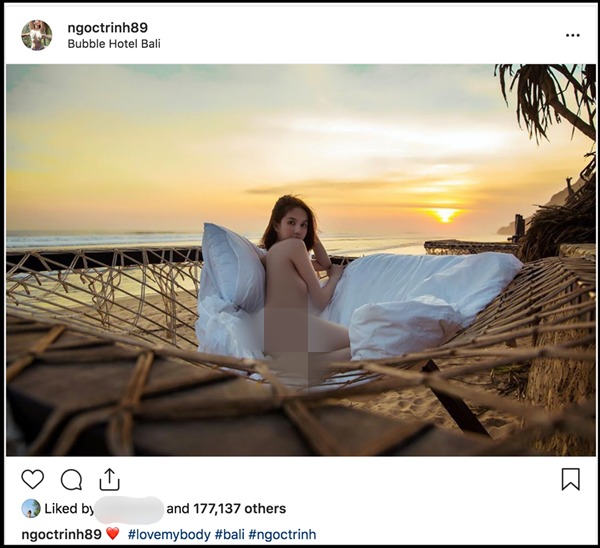Click the setting sun in the post photo
Viewport: 600px width, 548px height.
[445, 214]
